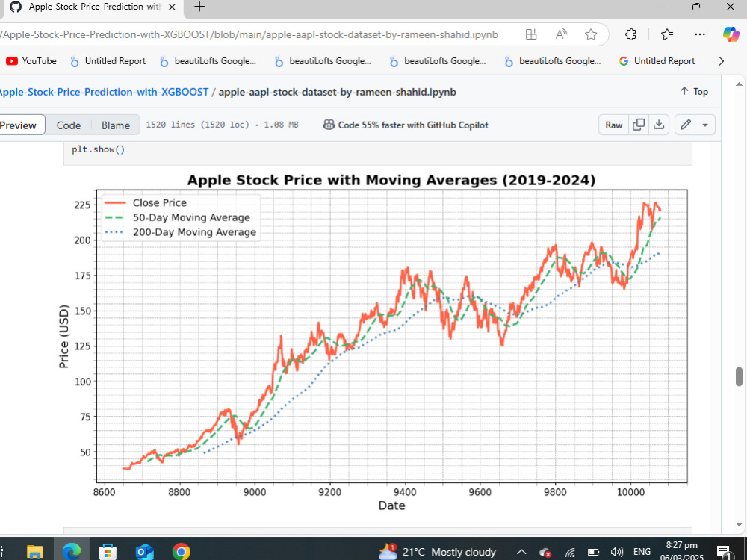Click the 1520 lines file info text

click(222, 125)
